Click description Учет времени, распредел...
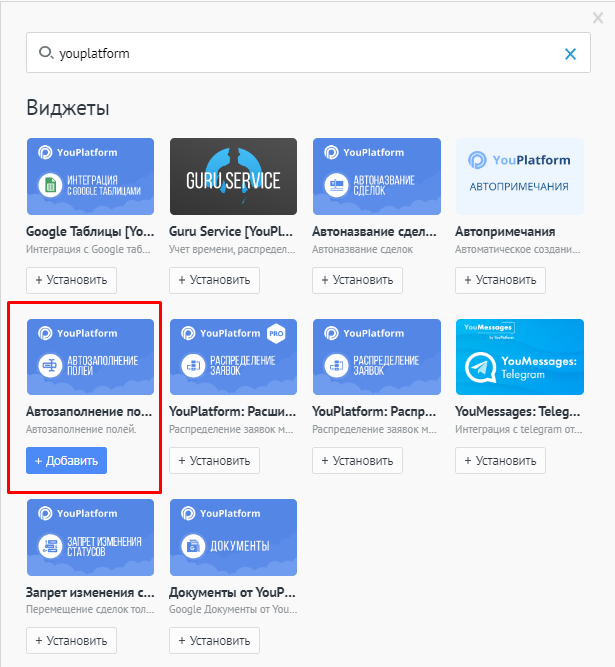615x667 pixels. 232,249
